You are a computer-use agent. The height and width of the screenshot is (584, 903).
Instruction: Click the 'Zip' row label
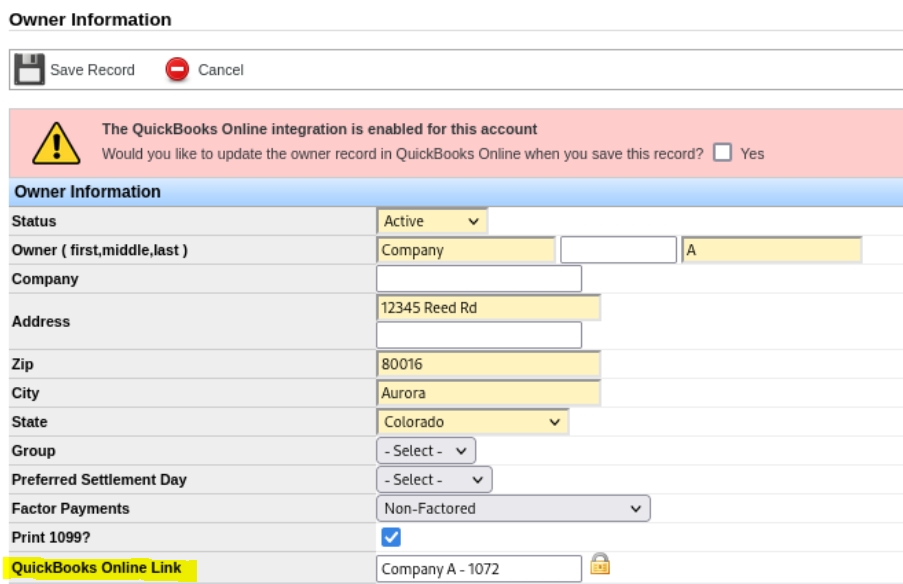point(22,364)
